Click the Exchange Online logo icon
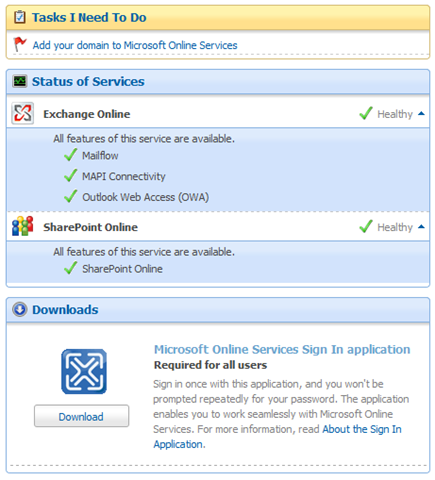Screen dimensions: 435x480 click(x=23, y=113)
